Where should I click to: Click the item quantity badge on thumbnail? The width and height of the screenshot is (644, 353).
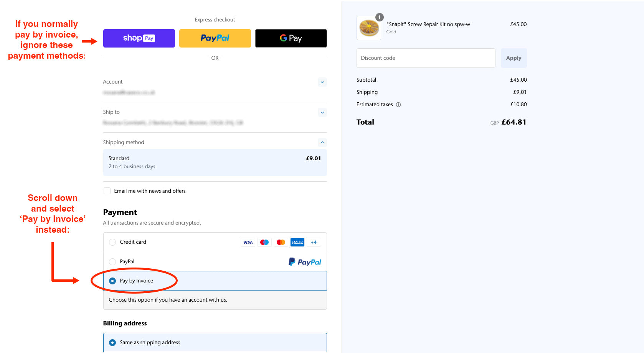(x=379, y=17)
